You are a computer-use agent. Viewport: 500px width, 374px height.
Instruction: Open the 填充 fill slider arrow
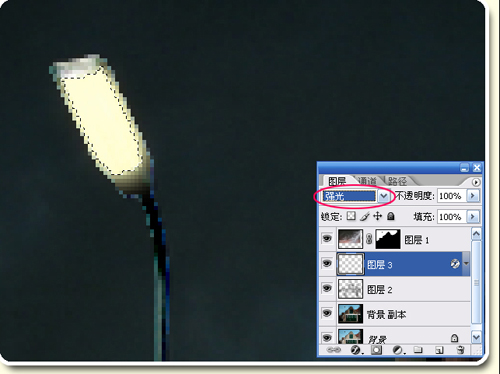point(473,217)
